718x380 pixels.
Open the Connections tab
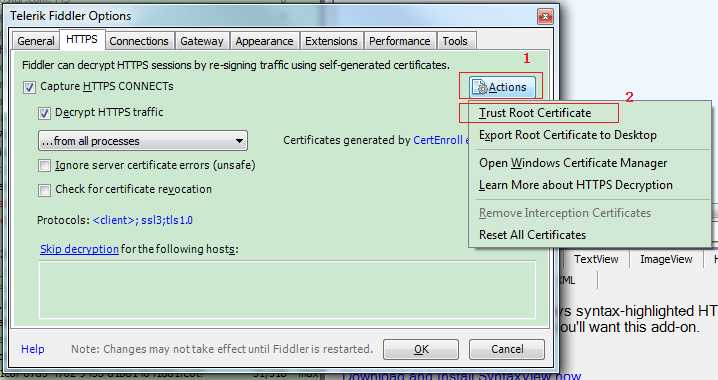[139, 41]
